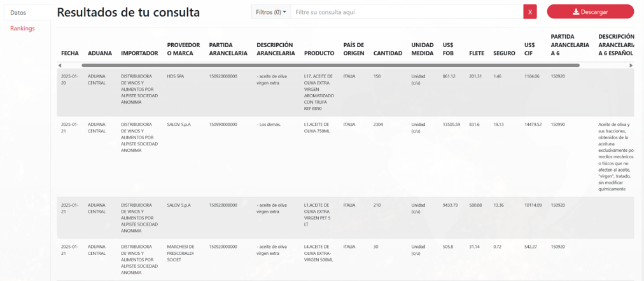
Task: Click insurance value 13.36
Action: click(498, 205)
